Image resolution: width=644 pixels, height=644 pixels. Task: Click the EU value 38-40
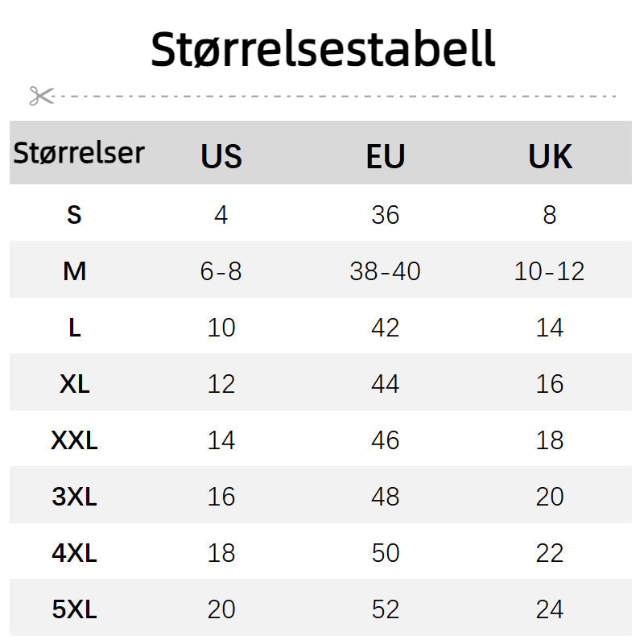[x=385, y=271]
